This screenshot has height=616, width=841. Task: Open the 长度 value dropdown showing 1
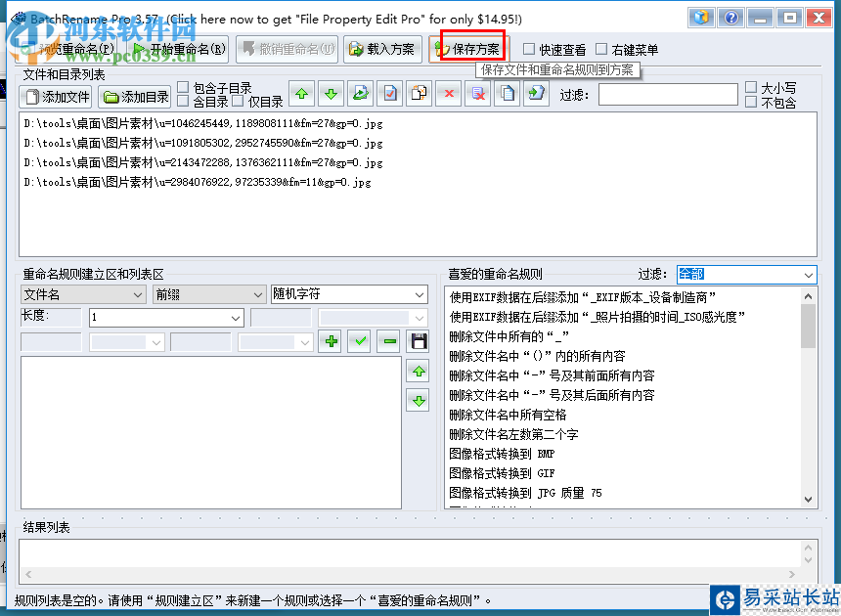166,318
